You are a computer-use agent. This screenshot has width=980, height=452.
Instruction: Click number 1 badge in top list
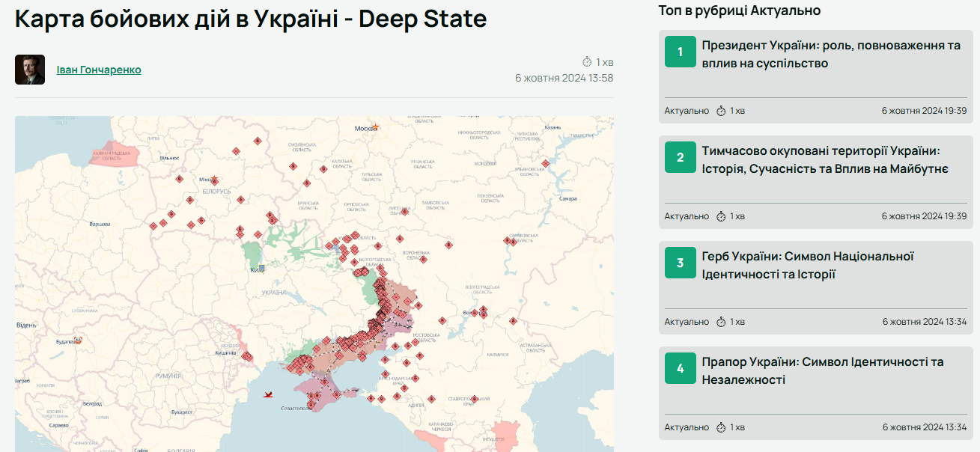click(681, 52)
